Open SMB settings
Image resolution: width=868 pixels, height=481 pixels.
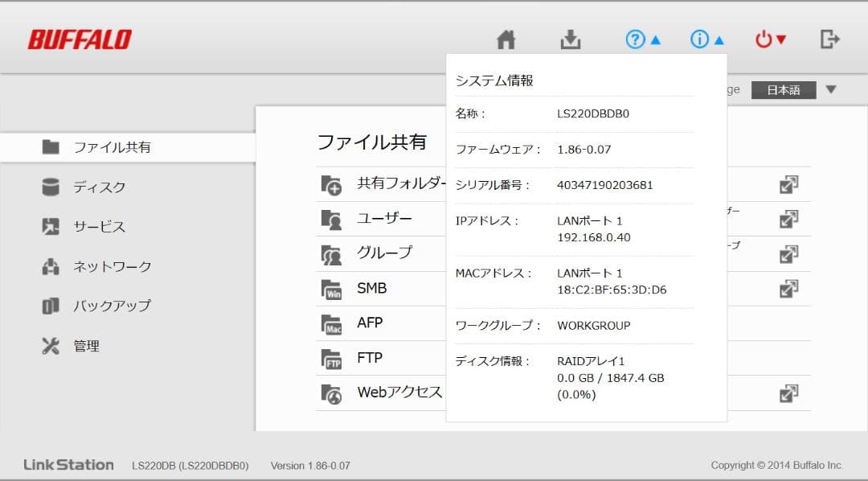372,288
